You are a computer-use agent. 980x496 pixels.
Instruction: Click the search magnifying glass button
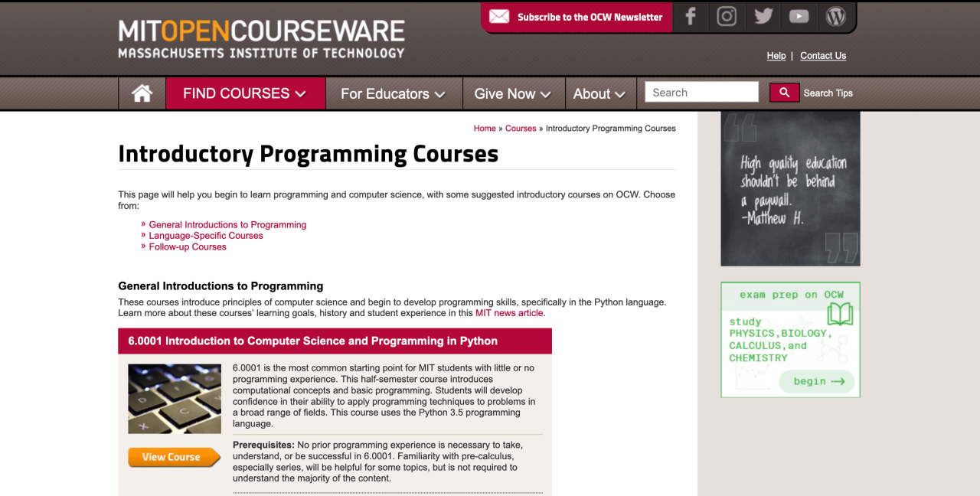pyautogui.click(x=784, y=92)
